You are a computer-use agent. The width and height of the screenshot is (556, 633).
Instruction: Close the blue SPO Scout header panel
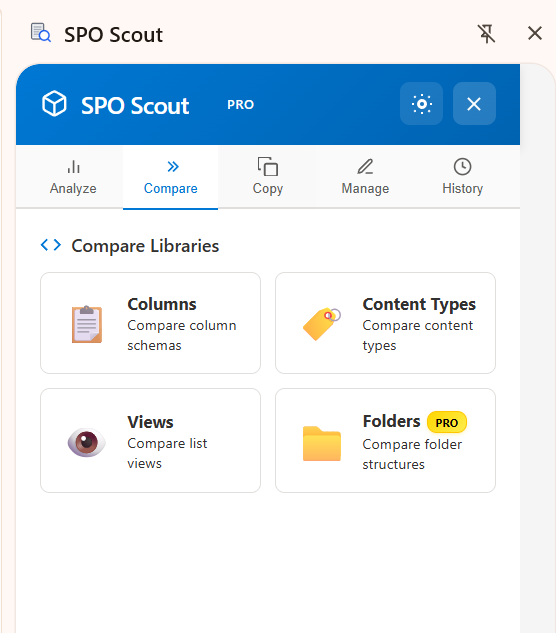[x=474, y=104]
